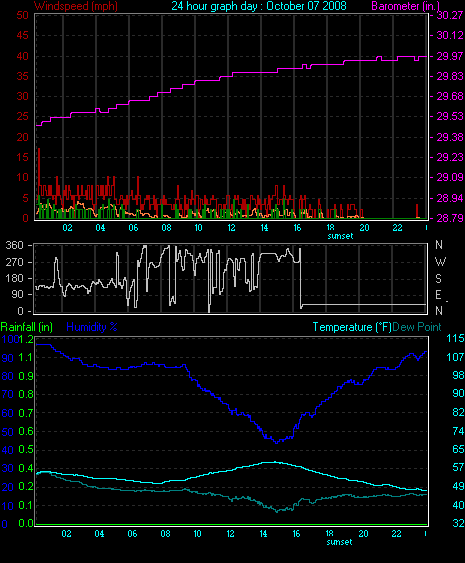Click the compass letter W
Screen dimensions: 465x563
tap(440, 262)
